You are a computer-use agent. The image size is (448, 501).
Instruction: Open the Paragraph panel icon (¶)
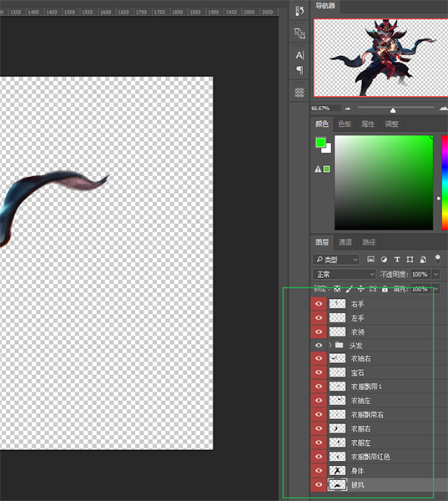(x=300, y=70)
